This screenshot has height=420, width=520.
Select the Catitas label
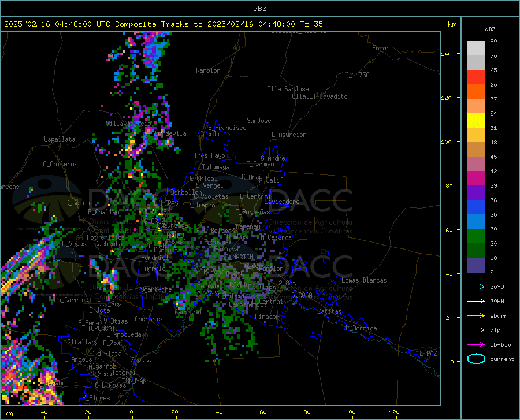(x=330, y=311)
